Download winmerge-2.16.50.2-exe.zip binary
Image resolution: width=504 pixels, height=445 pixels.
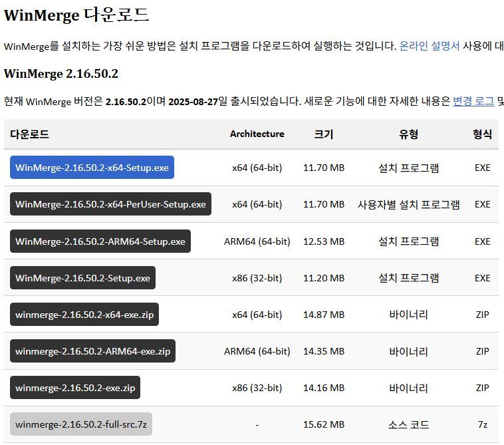tap(75, 388)
